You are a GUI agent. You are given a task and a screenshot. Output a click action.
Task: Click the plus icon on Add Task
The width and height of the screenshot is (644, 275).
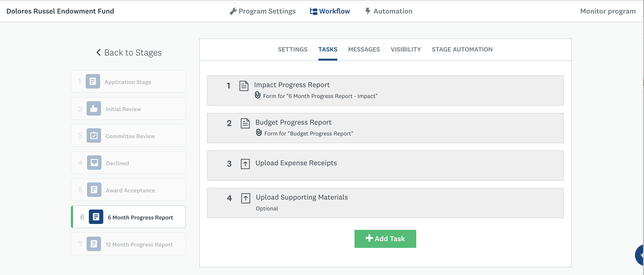369,238
